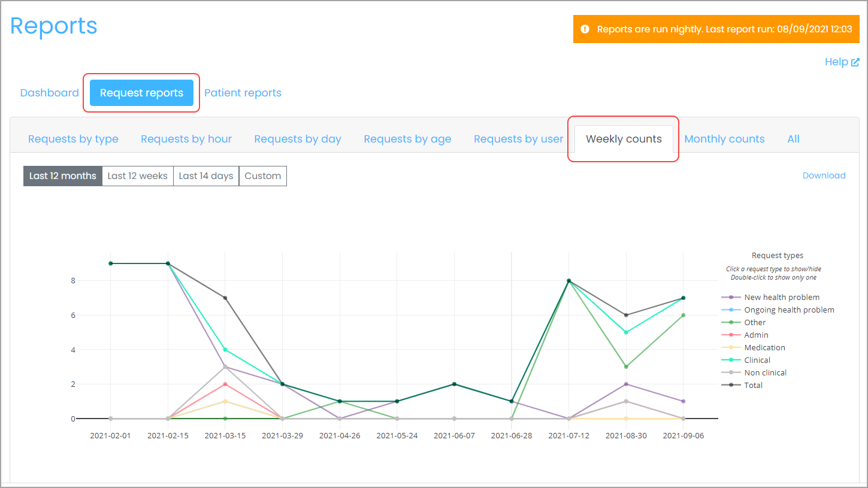The width and height of the screenshot is (868, 488).
Task: Open Requests by age tab
Action: [407, 139]
